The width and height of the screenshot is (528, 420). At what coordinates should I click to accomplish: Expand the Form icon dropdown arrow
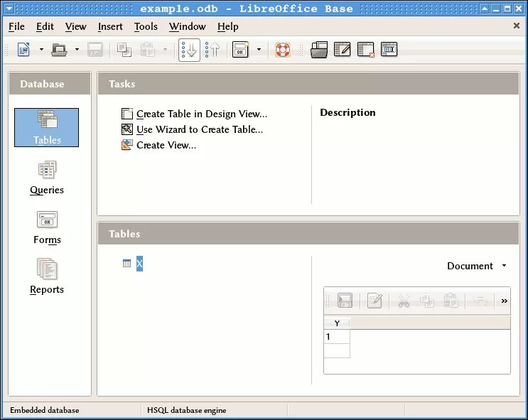[259, 50]
